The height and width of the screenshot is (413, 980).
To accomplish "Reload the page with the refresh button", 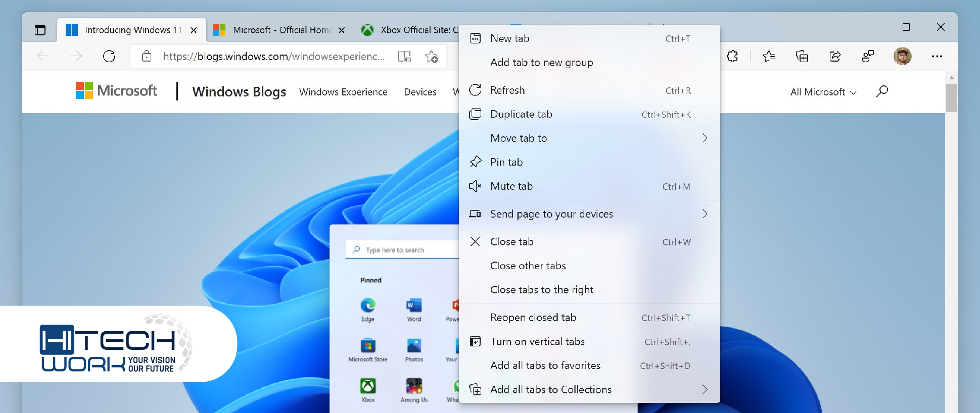I will (x=109, y=56).
